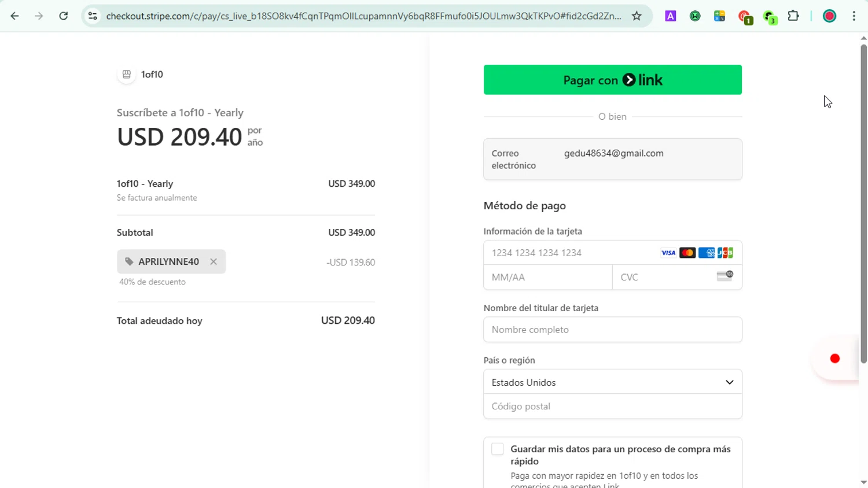Open the red extension with badge 1

coord(745,17)
